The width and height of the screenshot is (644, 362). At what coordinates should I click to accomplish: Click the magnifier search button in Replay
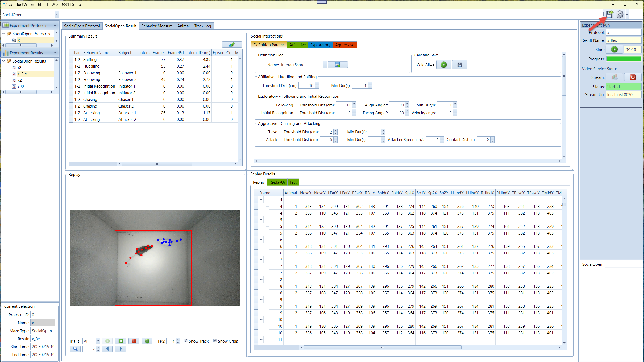pos(75,349)
